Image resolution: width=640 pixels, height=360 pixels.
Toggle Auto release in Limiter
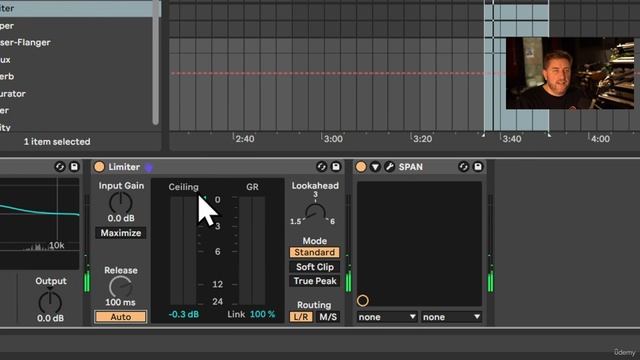coord(120,317)
